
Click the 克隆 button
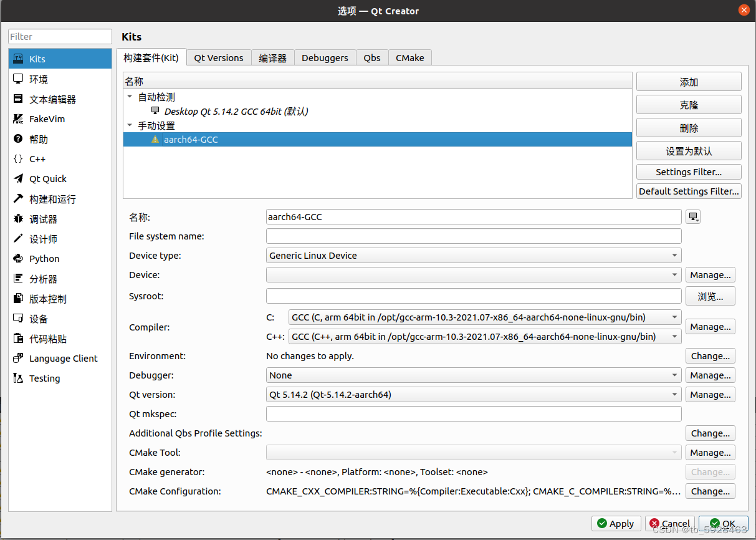point(689,105)
